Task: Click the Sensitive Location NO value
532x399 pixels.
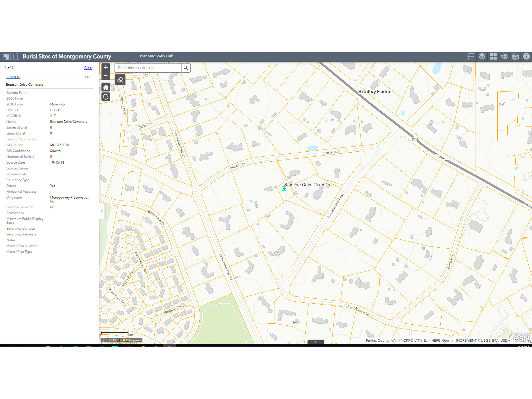Action: (53, 207)
